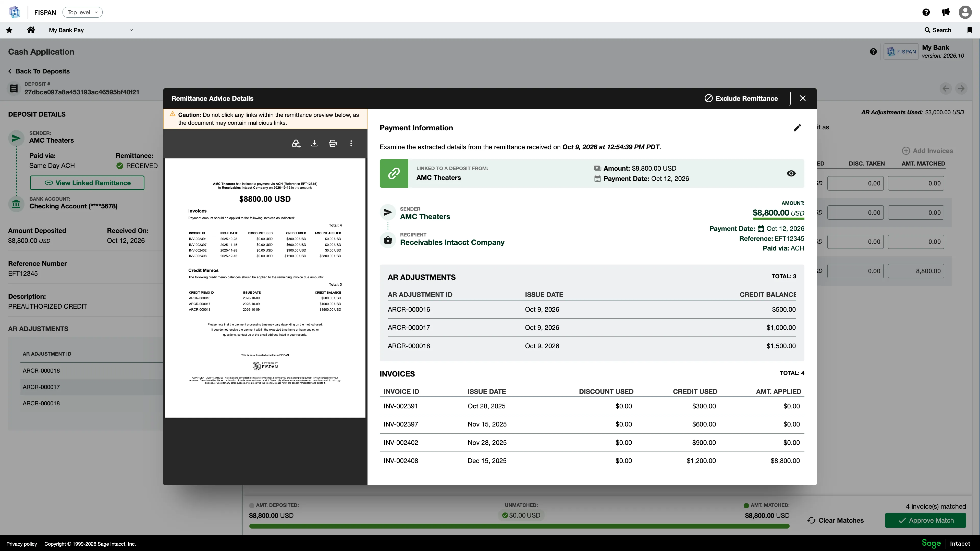The width and height of the screenshot is (980, 551).
Task: Click Reference EFT12345 in payment details
Action: [771, 239]
